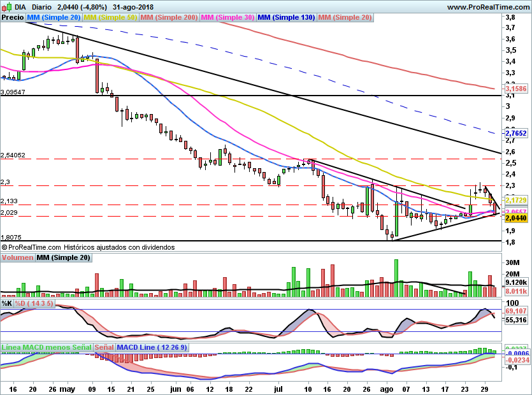Open www.ProRealTime.com link at top
The image size is (532, 395).
coord(488,7)
